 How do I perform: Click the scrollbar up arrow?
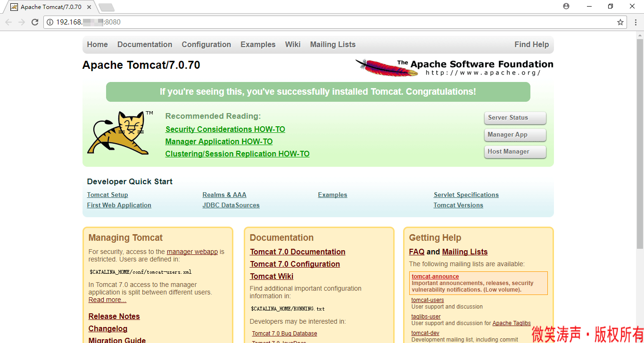640,34
